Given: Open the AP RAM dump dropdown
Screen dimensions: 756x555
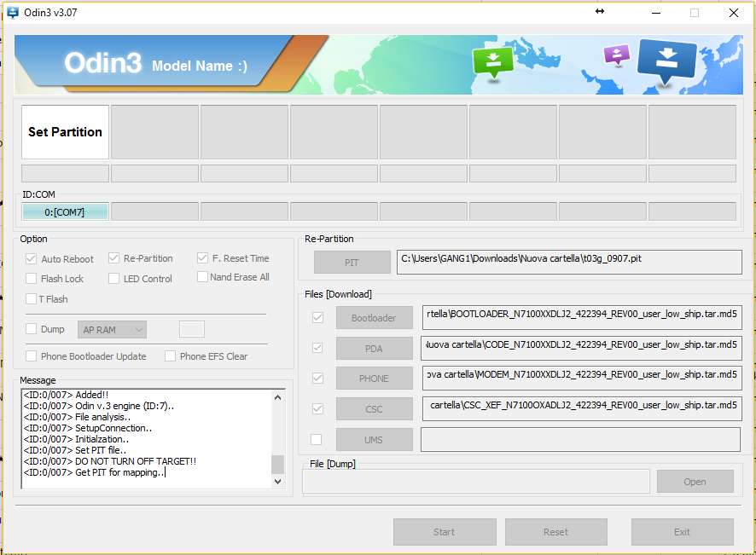Looking at the screenshot, I should [x=112, y=330].
